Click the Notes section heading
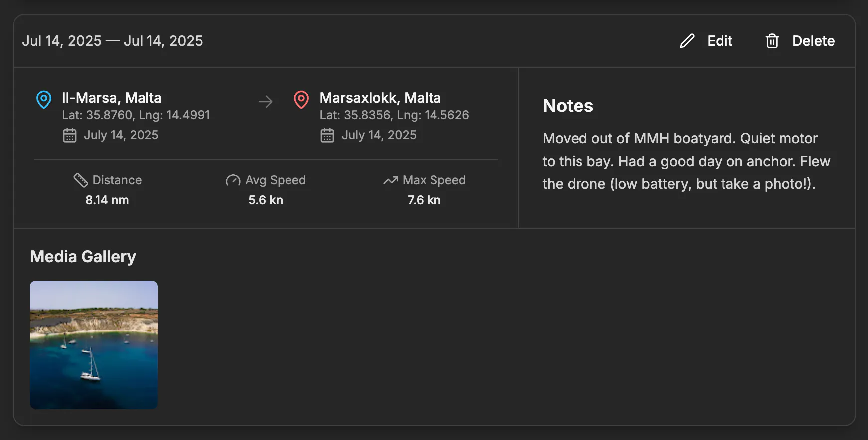The image size is (868, 440). click(x=568, y=106)
